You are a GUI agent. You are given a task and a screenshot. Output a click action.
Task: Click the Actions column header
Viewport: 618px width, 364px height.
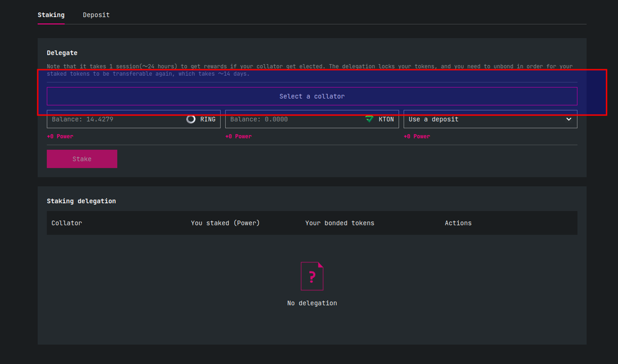pos(458,223)
